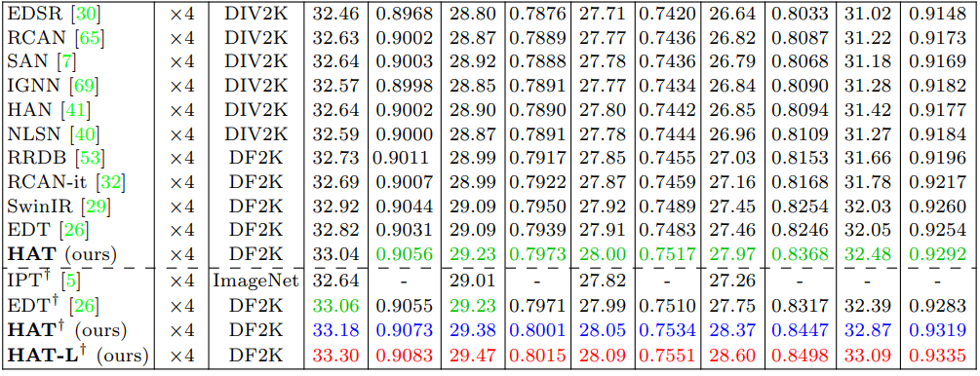Viewport: 980px width, 376px height.
Task: Click the value 32.92 in SwinIR row
Action: point(335,207)
